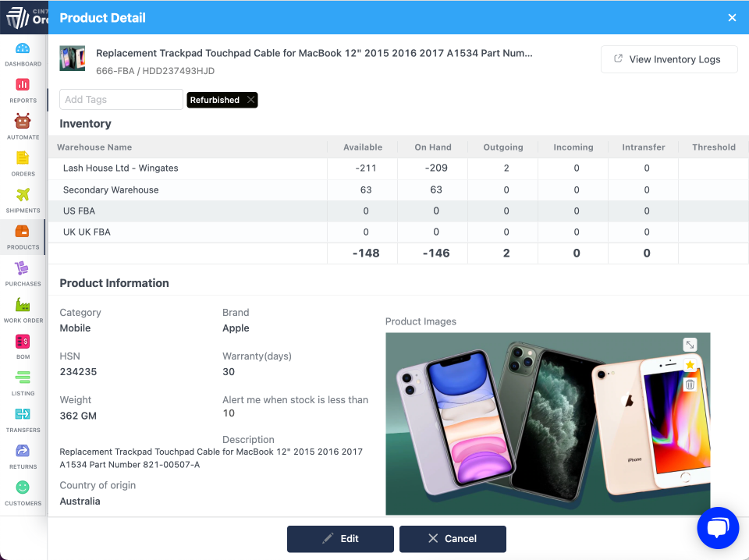
Task: Open the live chat widget
Action: point(718,528)
